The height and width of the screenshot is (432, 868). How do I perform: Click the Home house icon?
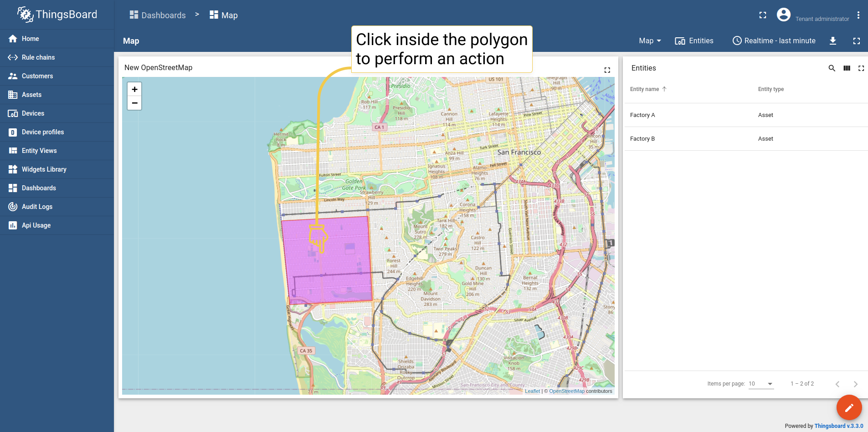click(x=13, y=39)
